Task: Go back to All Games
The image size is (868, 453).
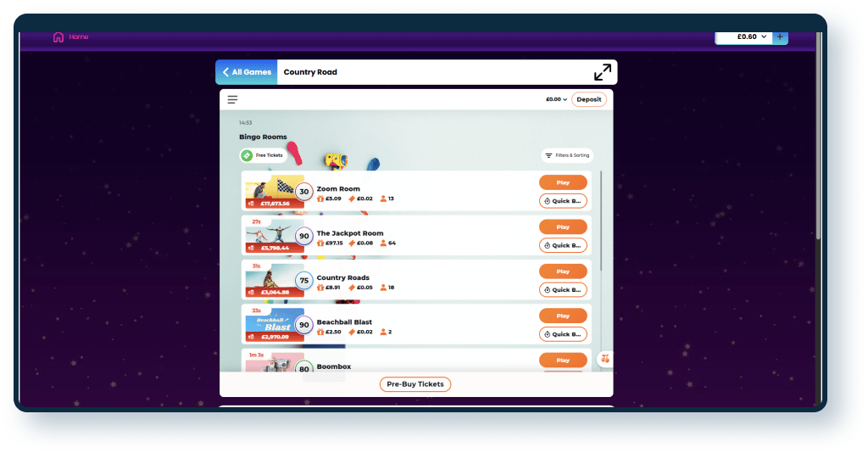Action: [246, 72]
